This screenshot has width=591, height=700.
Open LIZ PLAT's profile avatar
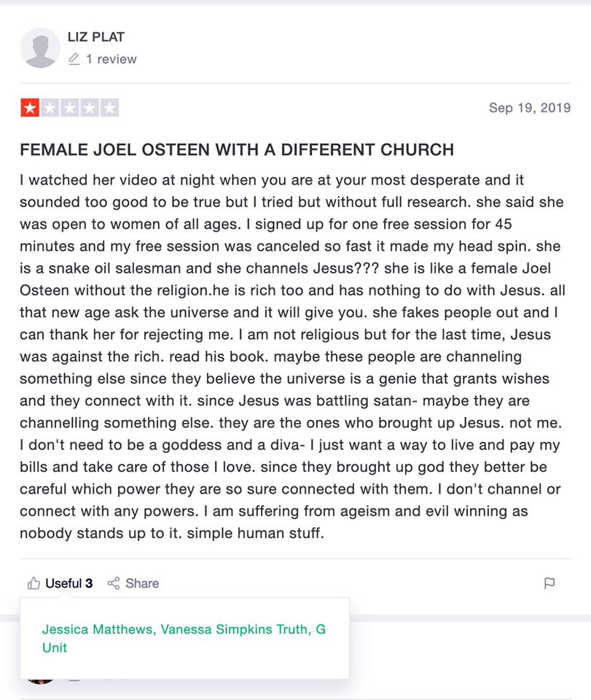(40, 48)
